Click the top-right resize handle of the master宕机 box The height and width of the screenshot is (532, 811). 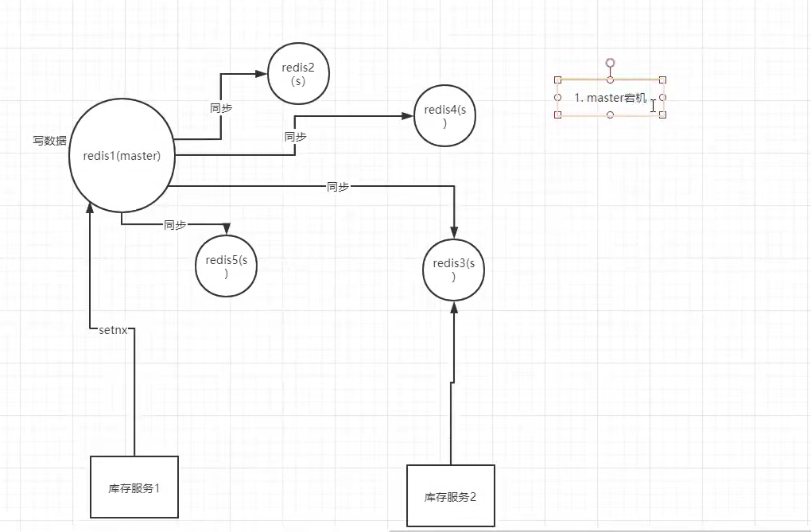(662, 80)
